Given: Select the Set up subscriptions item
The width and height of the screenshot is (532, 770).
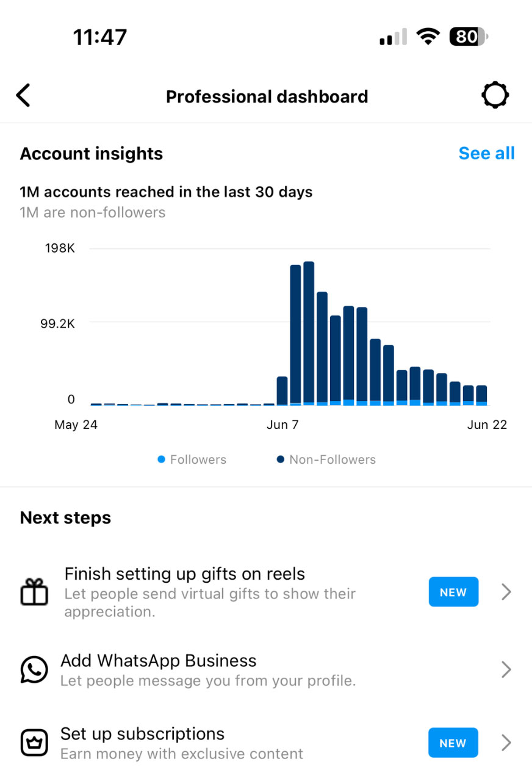Looking at the screenshot, I should [142, 734].
